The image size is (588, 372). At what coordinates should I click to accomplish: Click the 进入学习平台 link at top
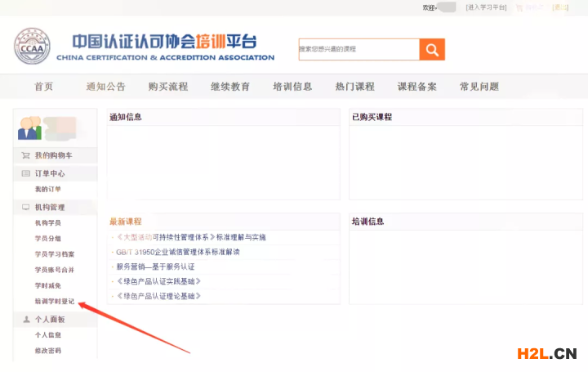point(486,7)
